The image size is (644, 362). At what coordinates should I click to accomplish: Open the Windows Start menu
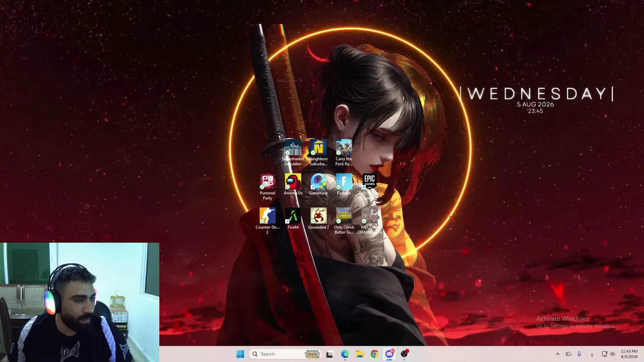tap(240, 354)
